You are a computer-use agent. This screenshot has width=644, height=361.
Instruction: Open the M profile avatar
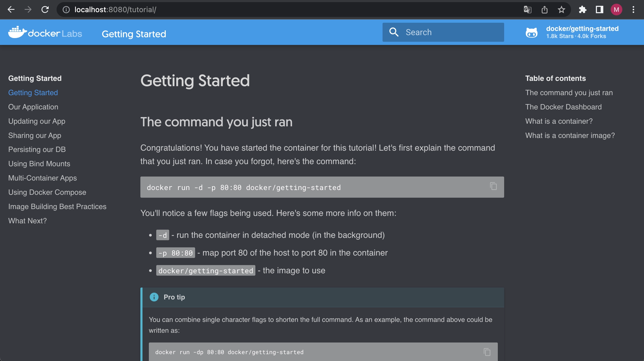[x=616, y=10]
